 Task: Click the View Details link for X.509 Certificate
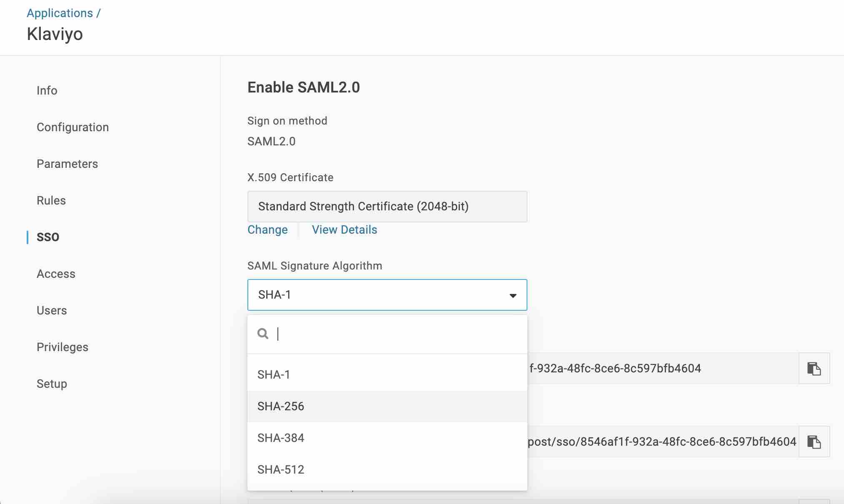coord(345,229)
